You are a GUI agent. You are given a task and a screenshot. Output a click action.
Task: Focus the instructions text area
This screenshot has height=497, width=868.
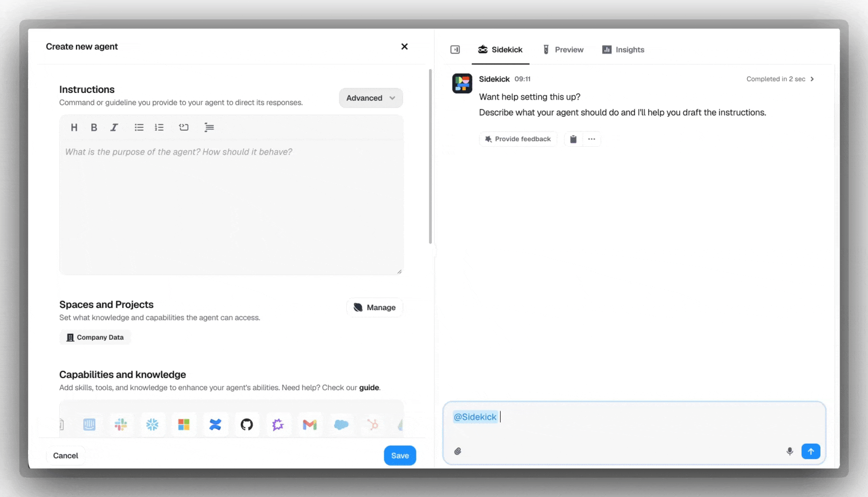pyautogui.click(x=232, y=207)
